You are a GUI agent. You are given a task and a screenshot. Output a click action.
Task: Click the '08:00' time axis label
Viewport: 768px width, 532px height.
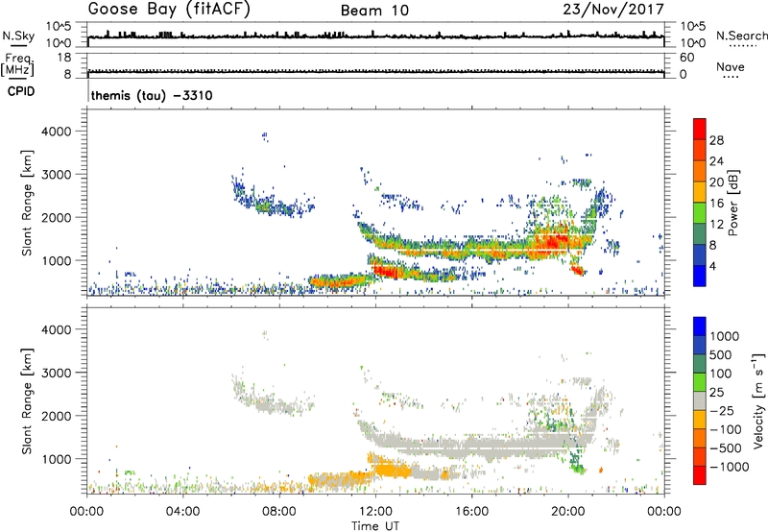[x=279, y=512]
